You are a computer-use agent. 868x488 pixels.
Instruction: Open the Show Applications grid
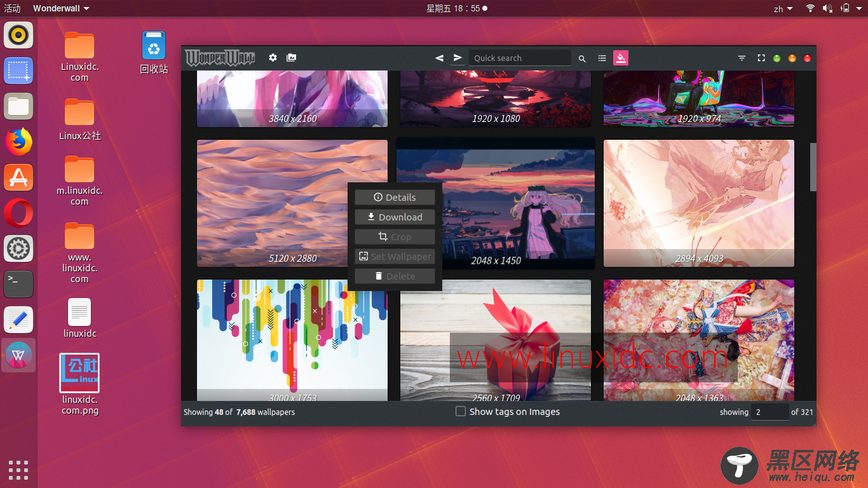[18, 470]
